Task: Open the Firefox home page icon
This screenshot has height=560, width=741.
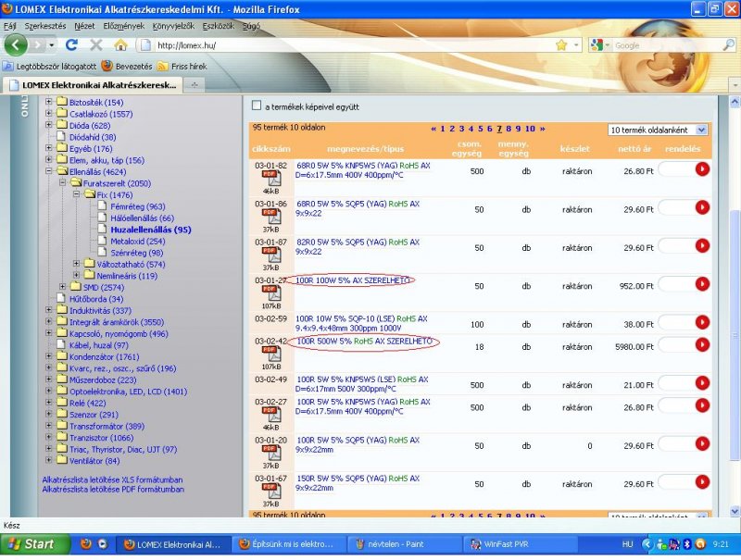Action: [x=121, y=44]
